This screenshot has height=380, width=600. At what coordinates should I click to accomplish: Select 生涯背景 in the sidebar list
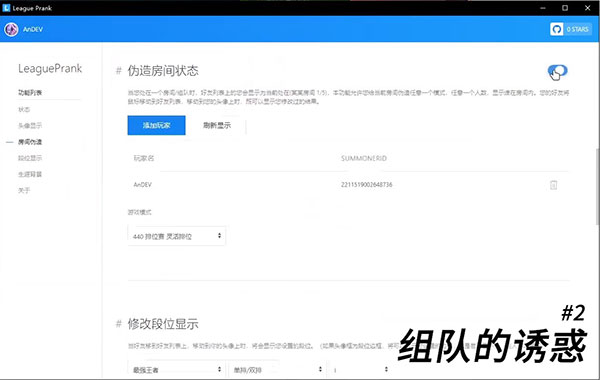point(30,174)
